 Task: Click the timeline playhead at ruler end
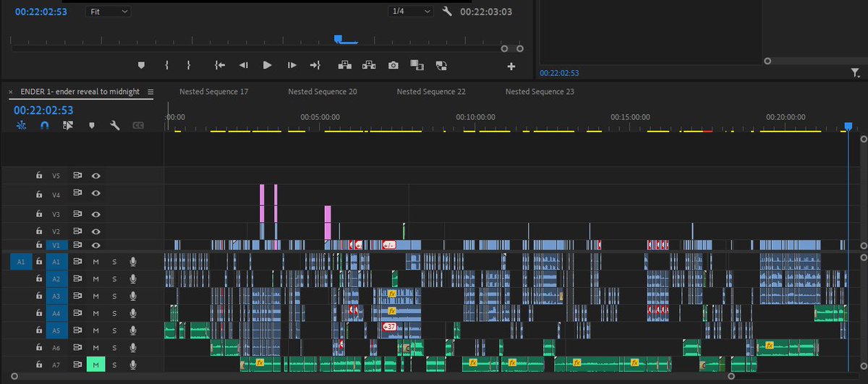848,127
